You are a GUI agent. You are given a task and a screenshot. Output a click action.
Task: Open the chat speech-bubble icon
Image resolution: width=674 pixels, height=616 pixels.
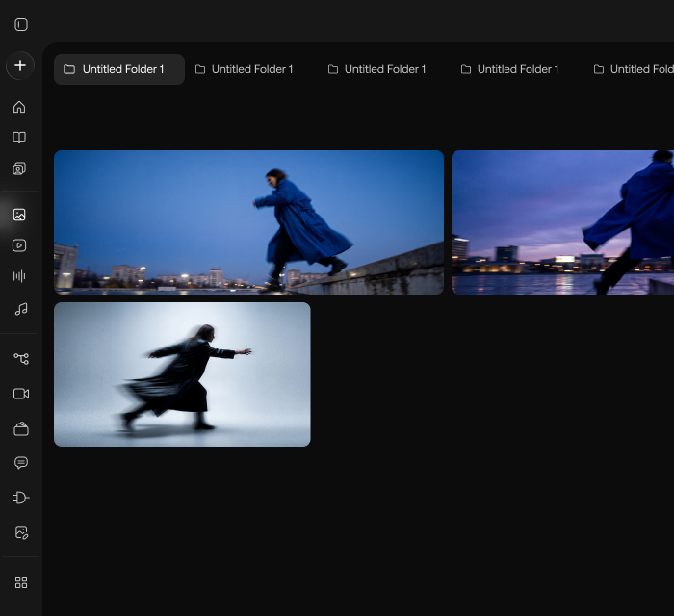(21, 463)
